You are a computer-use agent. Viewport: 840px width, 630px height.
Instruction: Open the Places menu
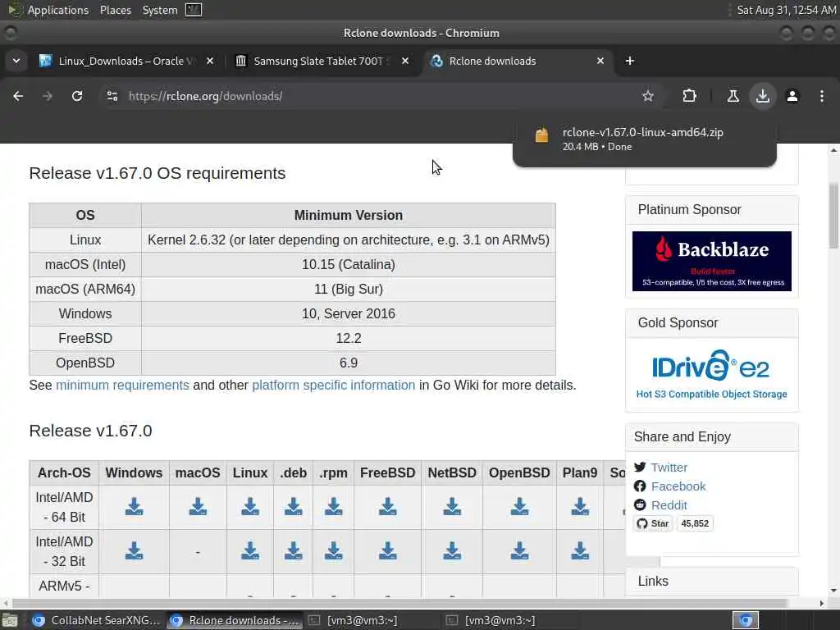click(115, 10)
